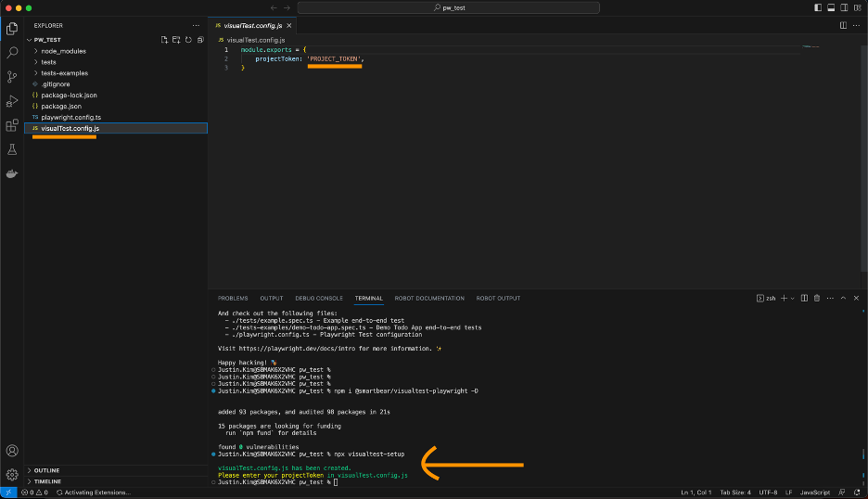This screenshot has height=499, width=868.
Task: Open the Source Control view
Action: point(12,77)
